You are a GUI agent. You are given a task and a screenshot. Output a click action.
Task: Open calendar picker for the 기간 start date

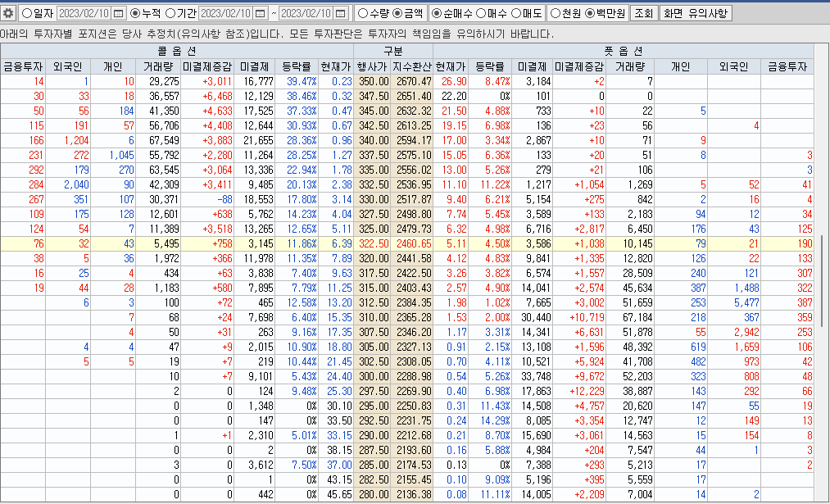261,13
